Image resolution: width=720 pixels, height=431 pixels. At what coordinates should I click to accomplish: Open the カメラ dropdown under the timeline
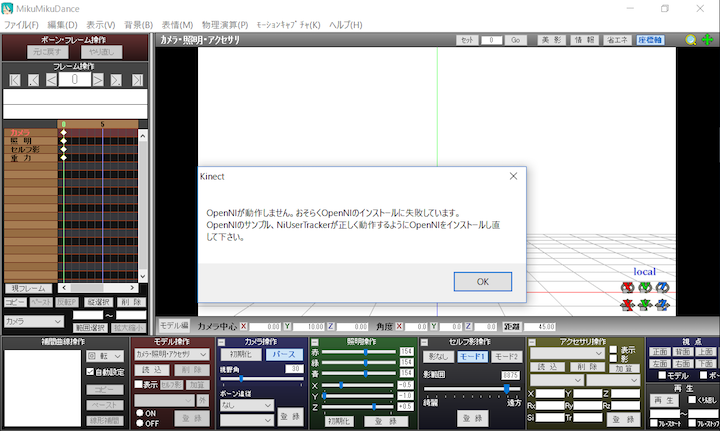[x=34, y=321]
